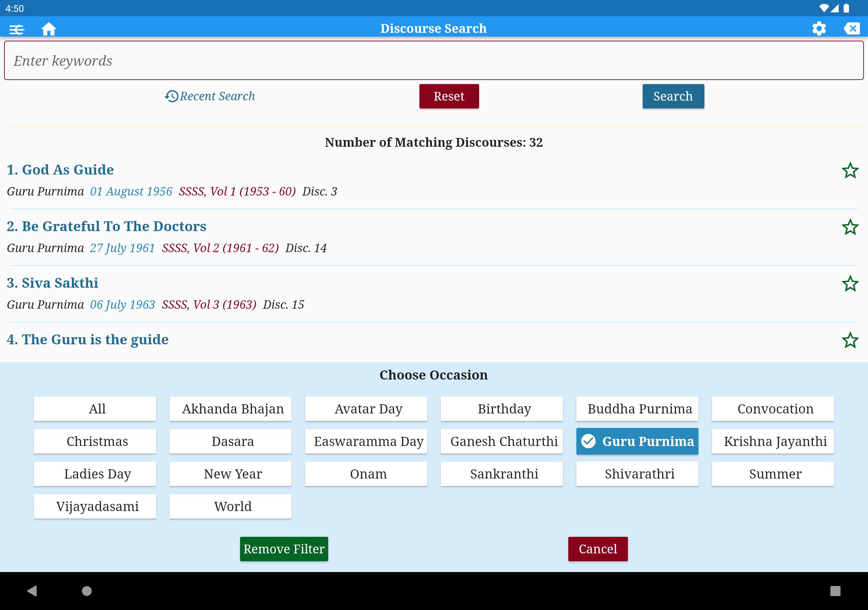Select Vijayadasami occasion

tap(95, 506)
